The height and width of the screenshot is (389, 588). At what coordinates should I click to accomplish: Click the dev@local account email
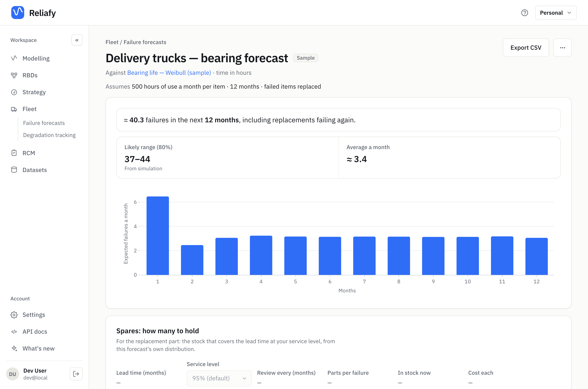click(35, 378)
